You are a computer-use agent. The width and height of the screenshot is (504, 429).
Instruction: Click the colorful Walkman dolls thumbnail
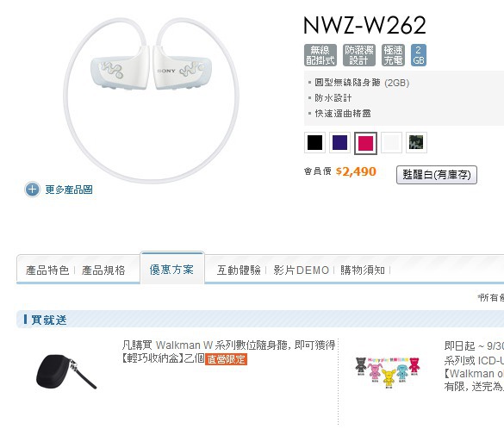pyautogui.click(x=388, y=372)
